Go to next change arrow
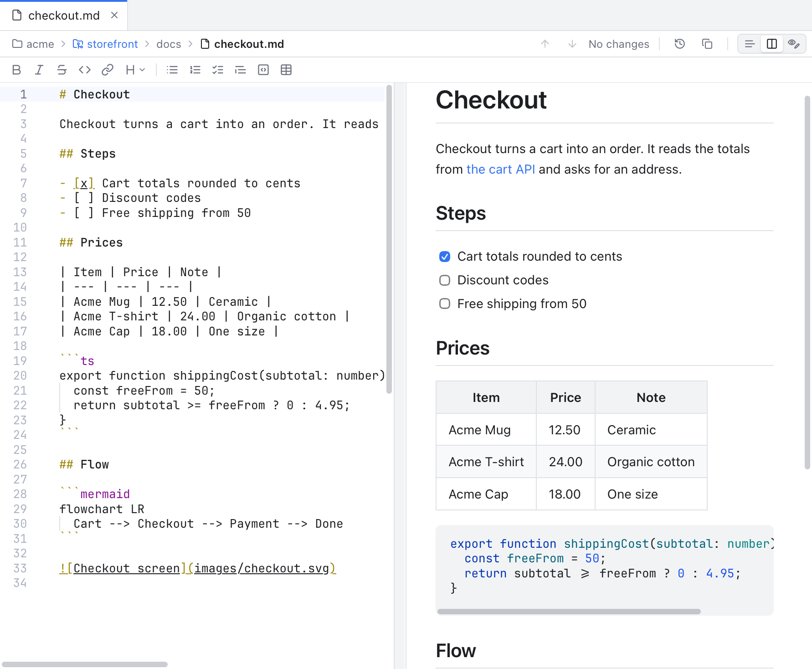Screen dimensions: 812x669 572,44
